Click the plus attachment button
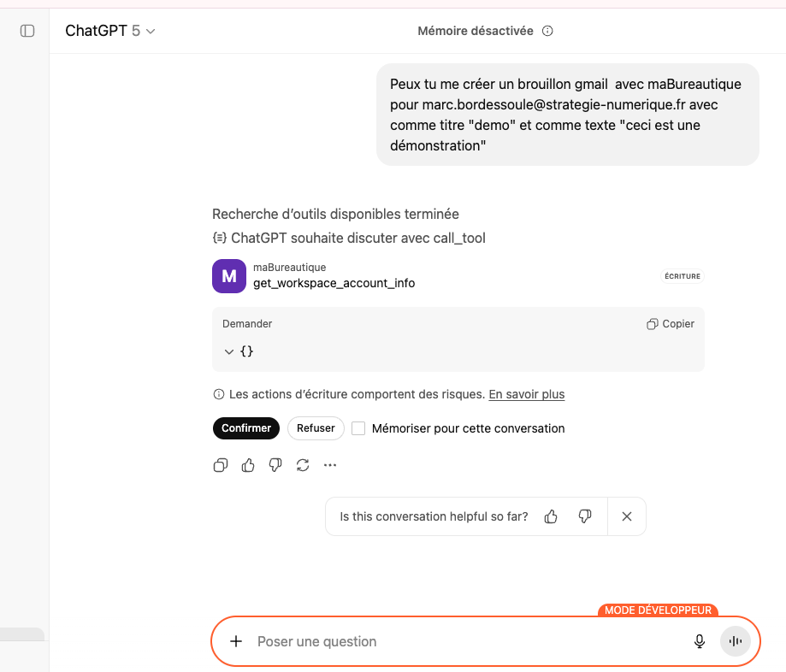Image resolution: width=786 pixels, height=672 pixels. point(237,641)
